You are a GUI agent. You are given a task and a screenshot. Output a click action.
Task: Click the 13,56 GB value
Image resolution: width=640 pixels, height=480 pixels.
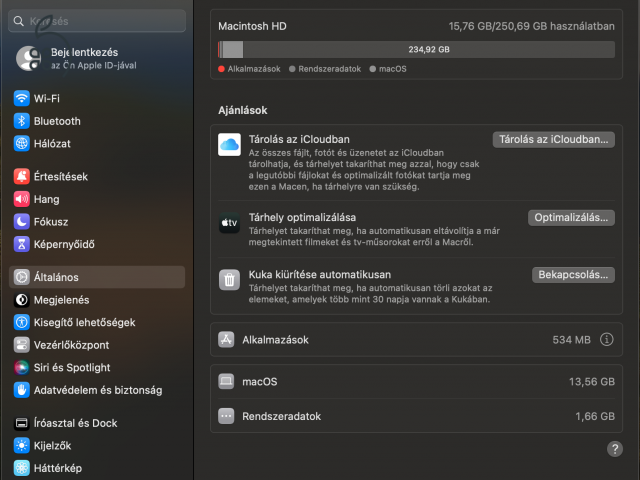pos(592,382)
